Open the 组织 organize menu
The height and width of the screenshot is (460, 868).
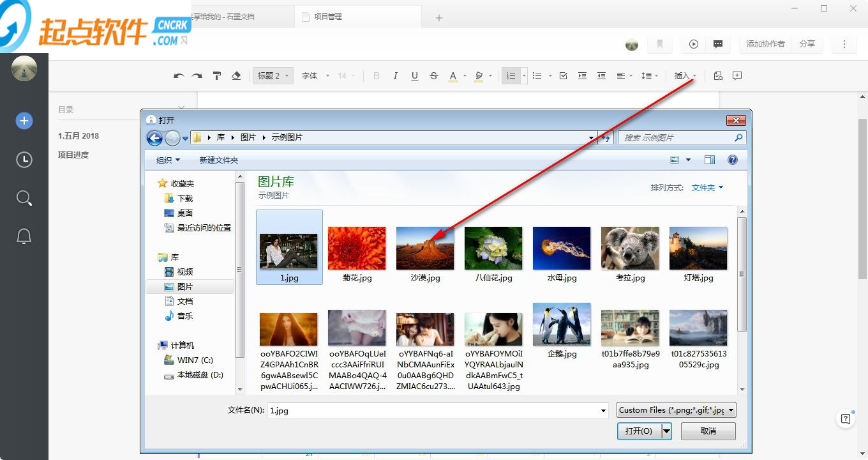pyautogui.click(x=168, y=160)
